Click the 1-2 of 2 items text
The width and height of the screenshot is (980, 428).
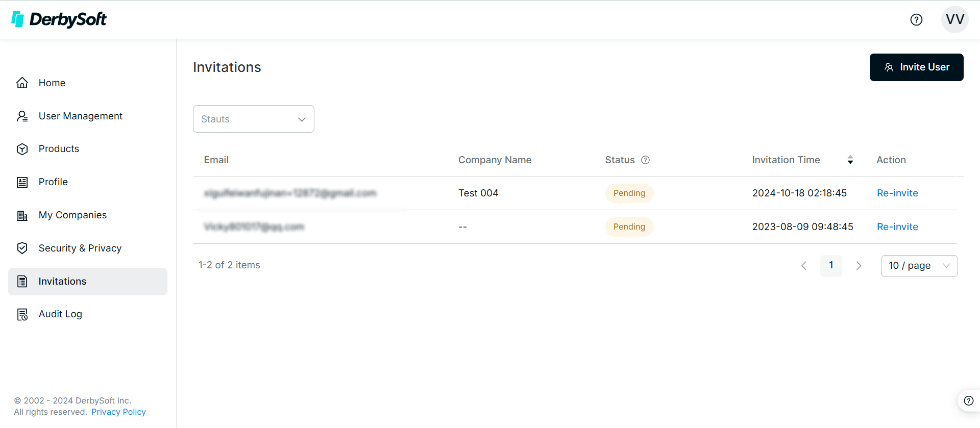tap(229, 265)
